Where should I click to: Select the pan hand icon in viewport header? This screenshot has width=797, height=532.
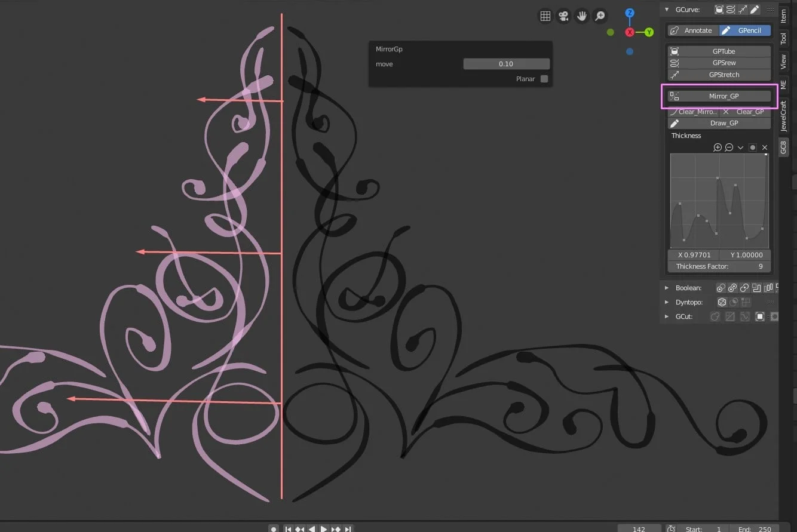582,16
